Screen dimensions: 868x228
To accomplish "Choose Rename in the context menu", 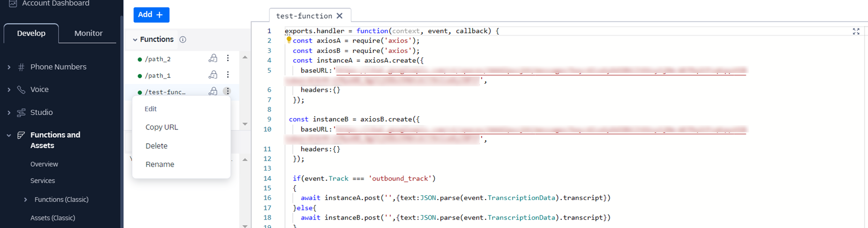I will 160,165.
